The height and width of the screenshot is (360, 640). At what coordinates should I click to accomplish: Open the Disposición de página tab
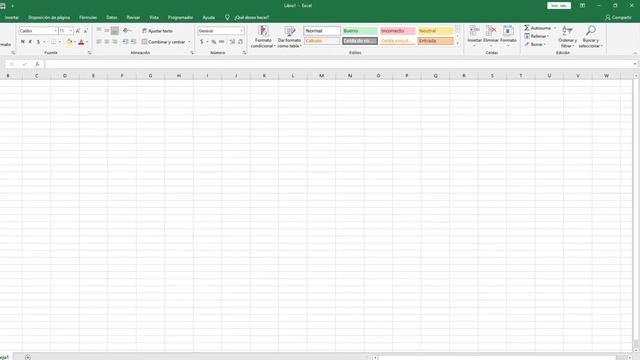[49, 18]
